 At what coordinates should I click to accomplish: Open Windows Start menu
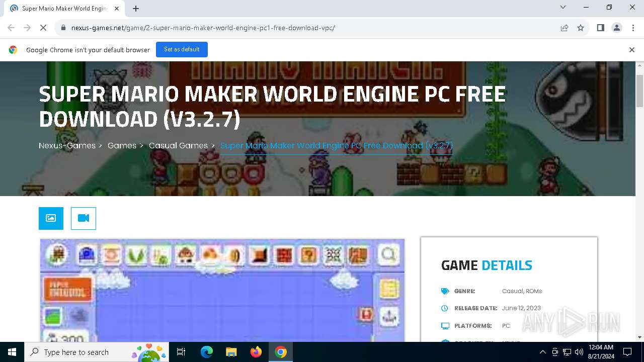pos(12,352)
